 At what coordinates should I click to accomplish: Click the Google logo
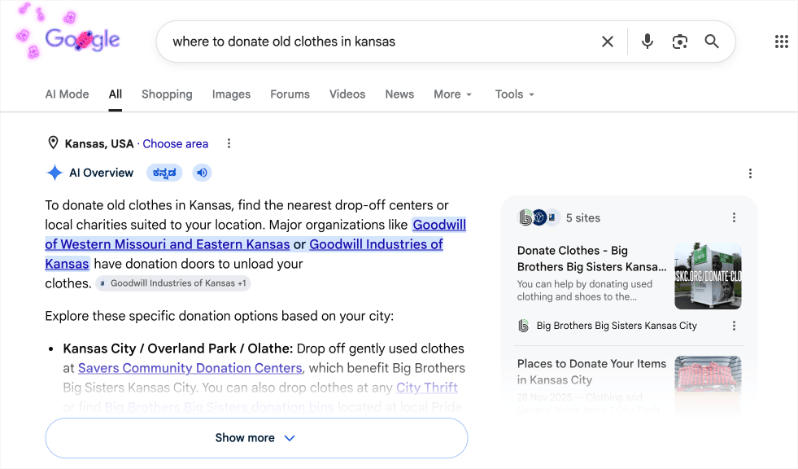[82, 39]
